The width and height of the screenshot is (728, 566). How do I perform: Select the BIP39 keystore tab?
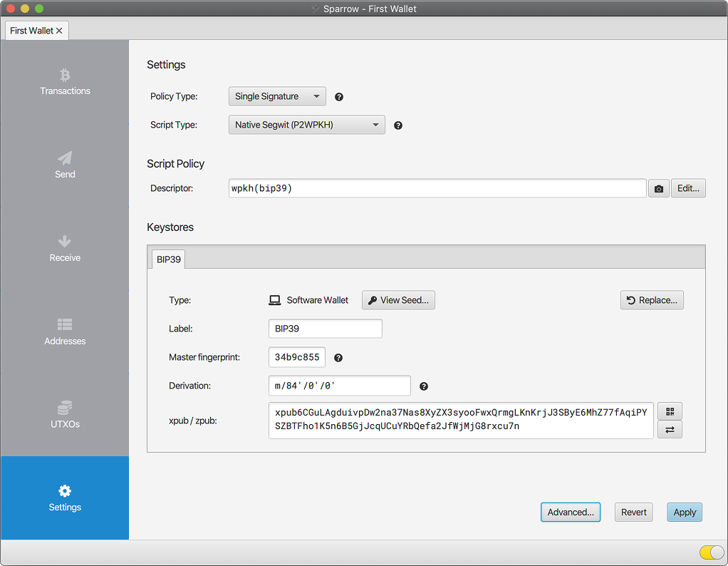coord(169,259)
